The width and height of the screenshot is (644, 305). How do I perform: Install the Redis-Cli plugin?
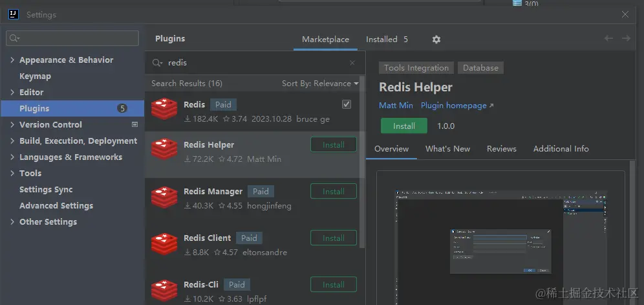pos(334,284)
